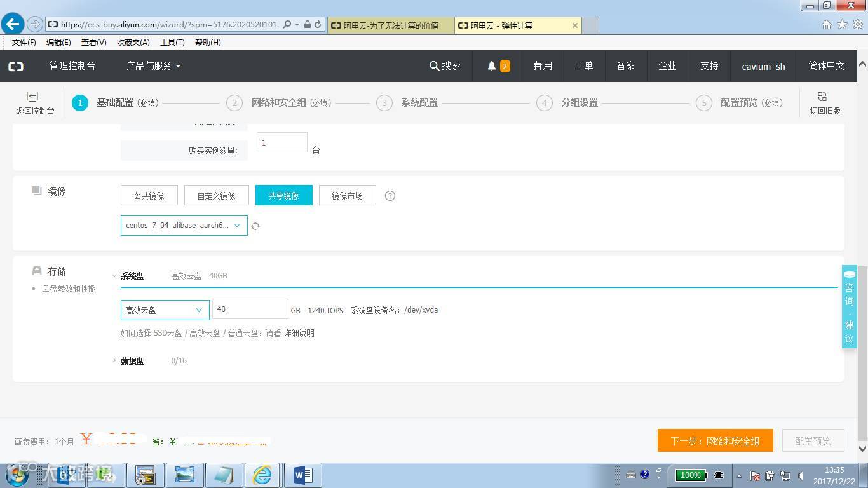Go to step 2 网络和安全组
This screenshot has width=868, height=488.
pos(279,103)
